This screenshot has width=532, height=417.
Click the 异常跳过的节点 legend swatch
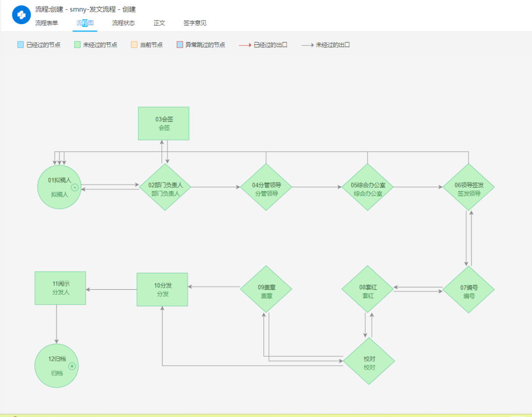[x=180, y=45]
